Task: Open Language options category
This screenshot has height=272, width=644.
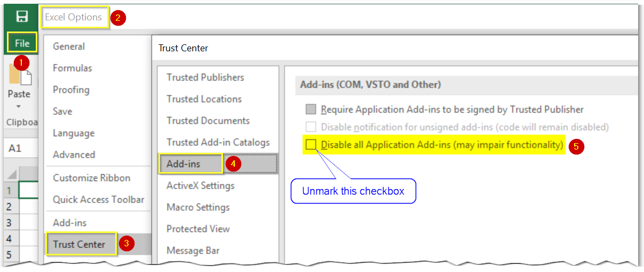Action: 74,133
